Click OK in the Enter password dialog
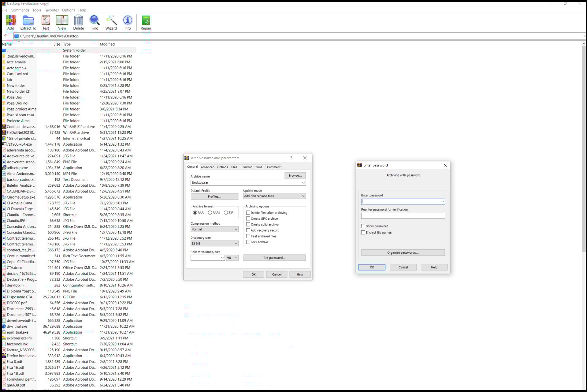 point(372,267)
